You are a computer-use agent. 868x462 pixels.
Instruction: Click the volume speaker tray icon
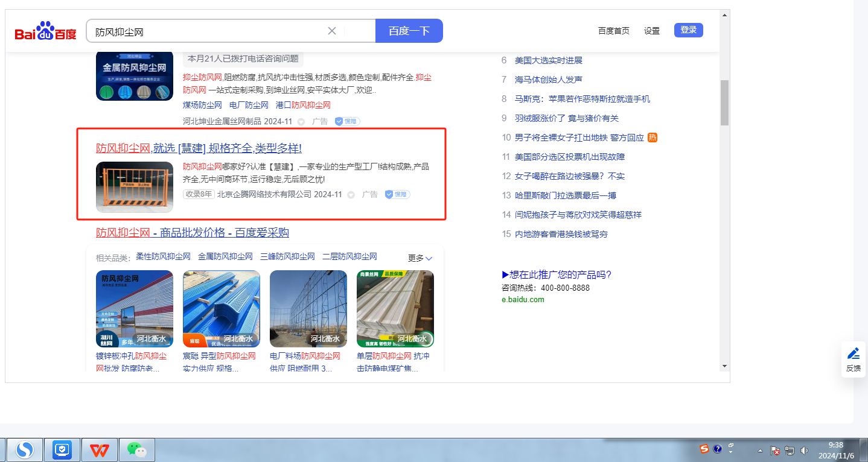(x=804, y=451)
